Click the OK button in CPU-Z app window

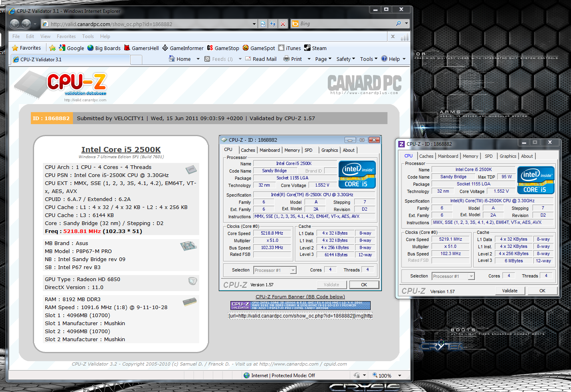click(542, 291)
